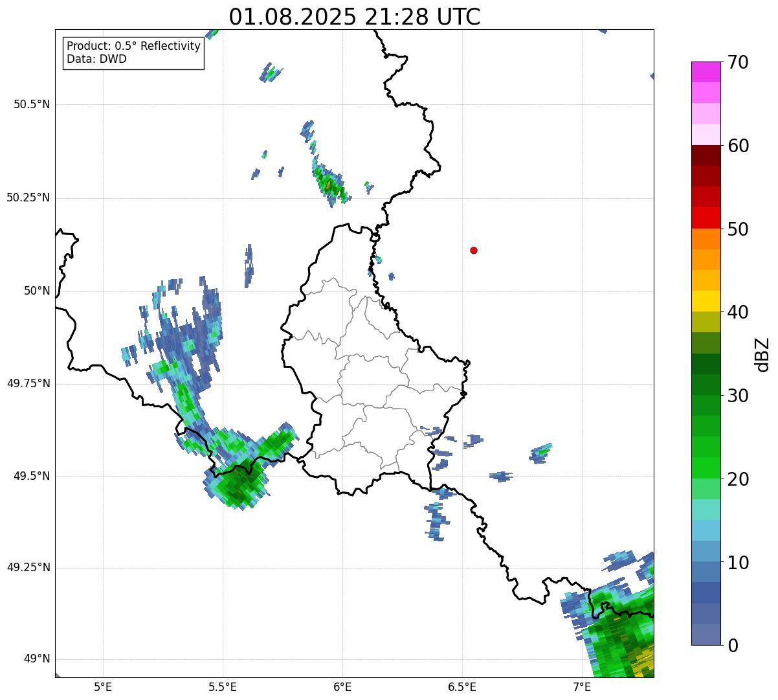Click the latitude label "49.75°N"
The height and width of the screenshot is (700, 778).
28,383
